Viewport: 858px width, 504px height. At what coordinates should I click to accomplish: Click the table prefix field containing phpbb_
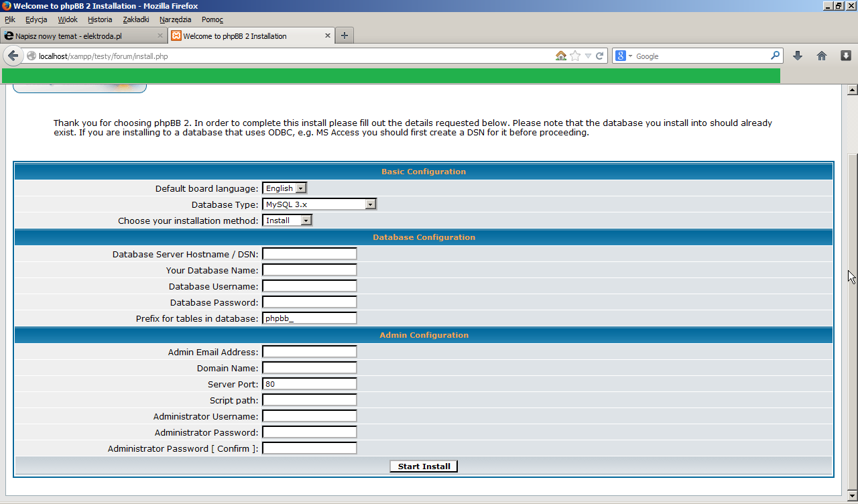click(x=310, y=318)
